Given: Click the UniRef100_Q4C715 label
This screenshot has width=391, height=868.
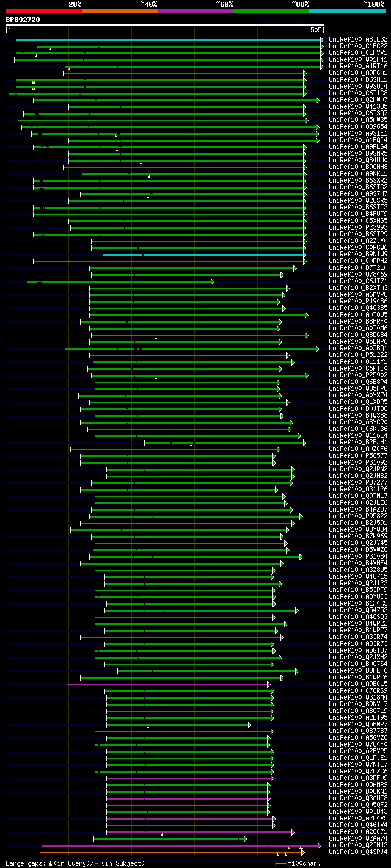Looking at the screenshot, I should point(358,577).
